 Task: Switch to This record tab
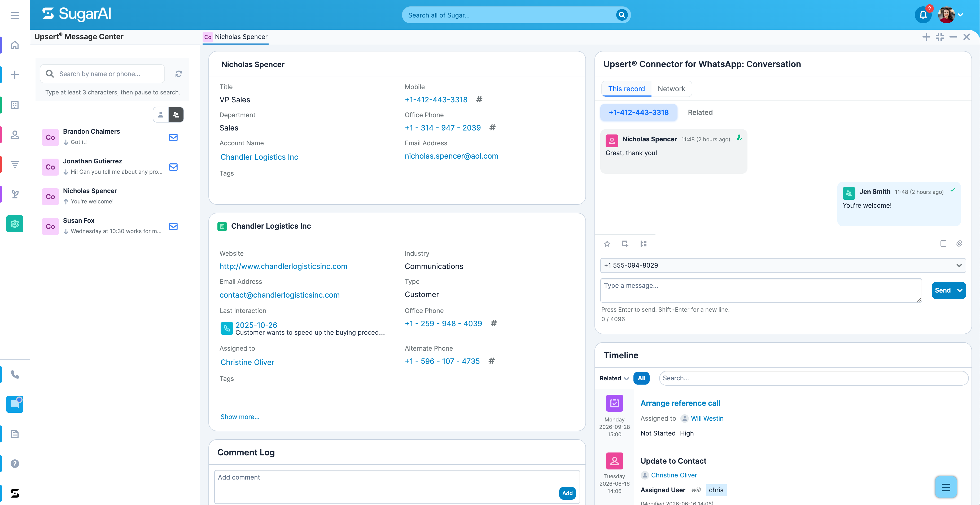(x=626, y=89)
